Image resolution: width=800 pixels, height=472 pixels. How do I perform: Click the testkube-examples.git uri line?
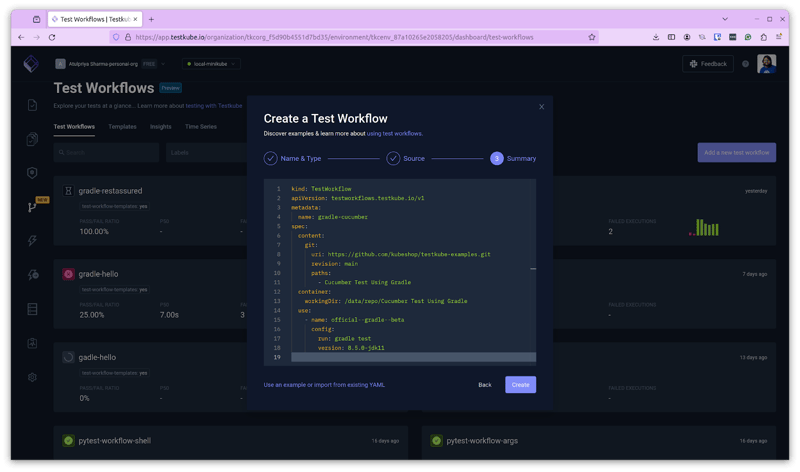click(401, 254)
